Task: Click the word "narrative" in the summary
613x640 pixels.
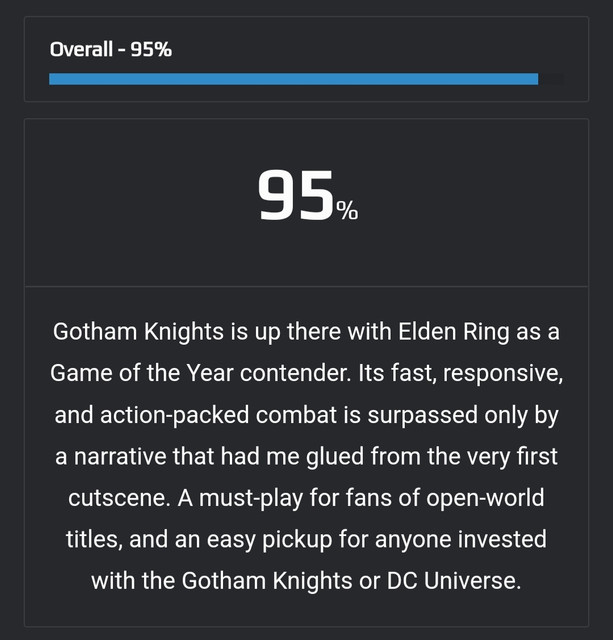Action: click(120, 456)
